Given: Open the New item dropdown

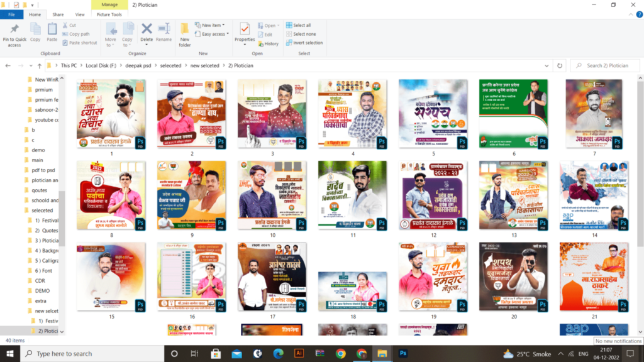Looking at the screenshot, I should (210, 25).
